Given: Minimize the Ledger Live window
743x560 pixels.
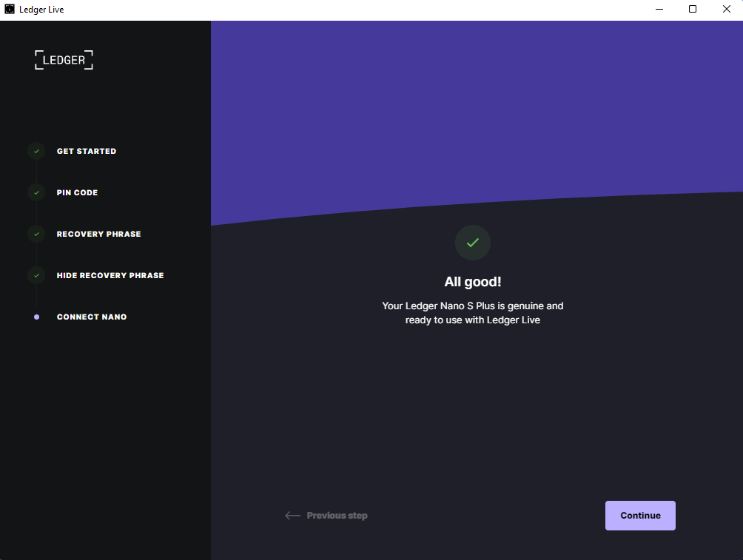Looking at the screenshot, I should pyautogui.click(x=659, y=10).
